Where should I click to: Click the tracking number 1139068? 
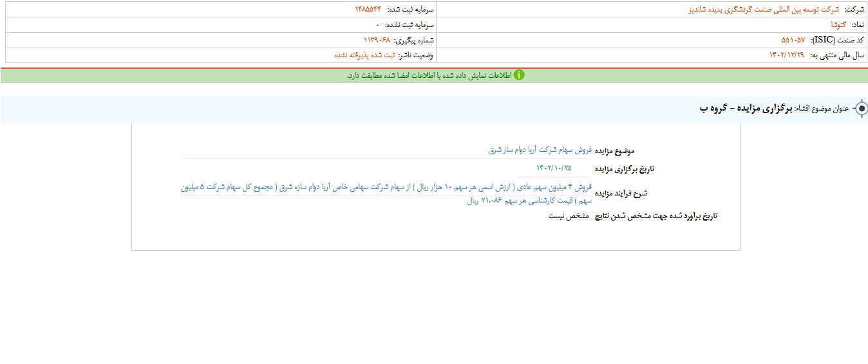(x=377, y=40)
